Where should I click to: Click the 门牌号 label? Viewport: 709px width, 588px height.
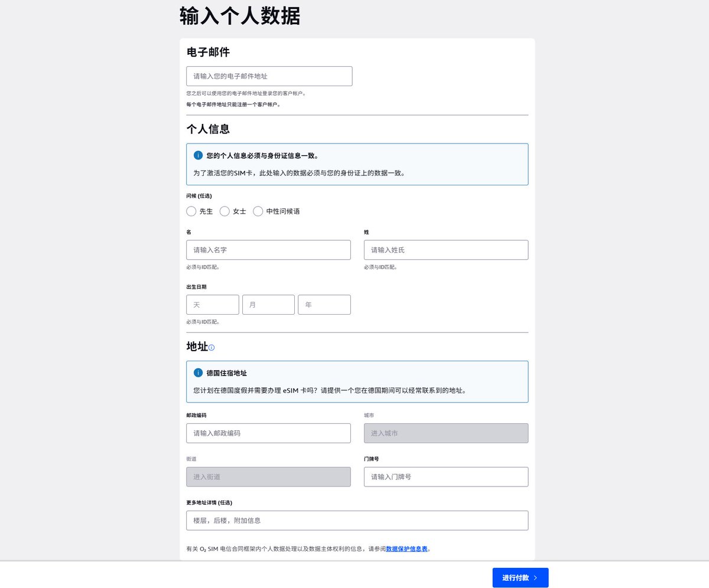pyautogui.click(x=372, y=459)
